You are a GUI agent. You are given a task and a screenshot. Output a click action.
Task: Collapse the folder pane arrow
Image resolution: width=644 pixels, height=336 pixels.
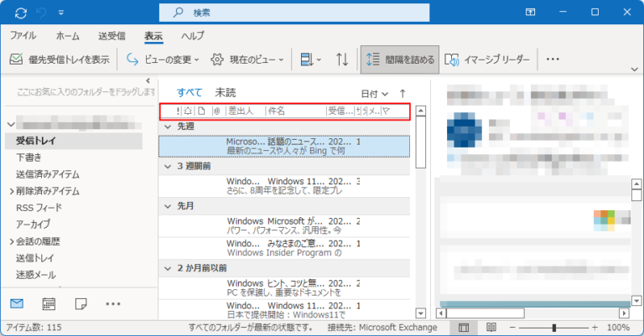point(148,80)
